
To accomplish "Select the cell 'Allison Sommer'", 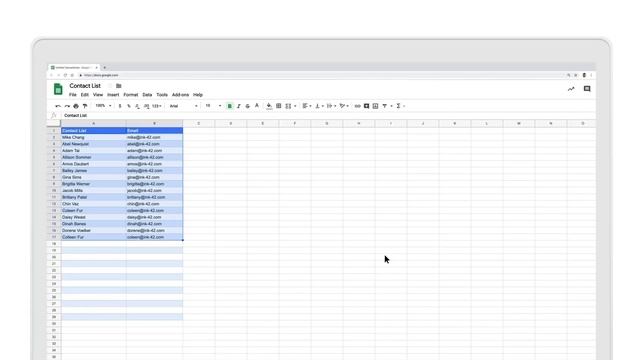I will click(93, 157).
